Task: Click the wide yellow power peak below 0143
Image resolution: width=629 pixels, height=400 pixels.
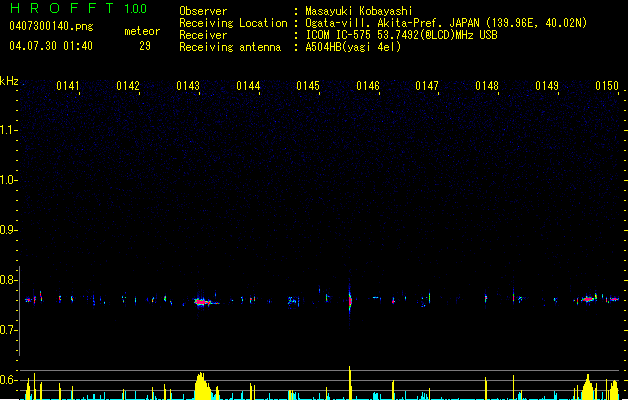Action: (202, 386)
